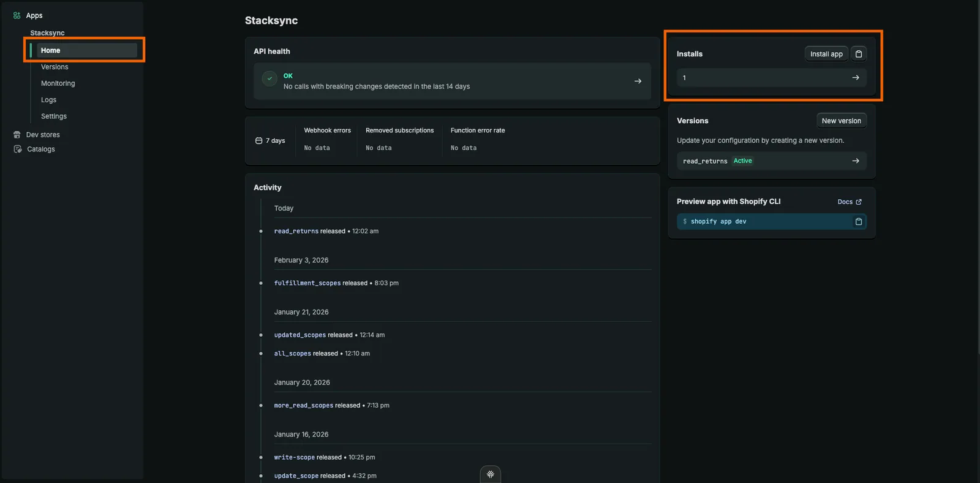
Task: Open write-scope release in Activity
Action: (295, 457)
